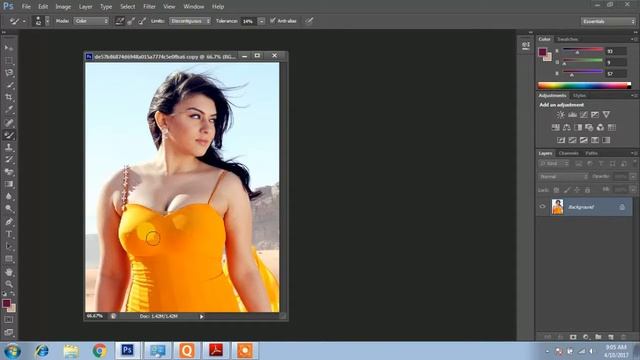Toggle Background layer visibility eye
The width and height of the screenshot is (640, 360).
[542, 207]
